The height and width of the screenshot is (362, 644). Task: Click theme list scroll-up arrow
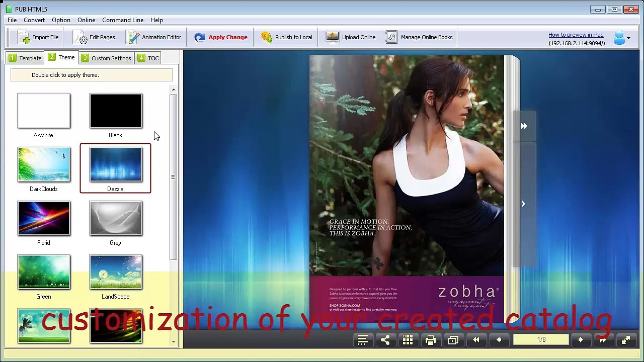(x=174, y=90)
